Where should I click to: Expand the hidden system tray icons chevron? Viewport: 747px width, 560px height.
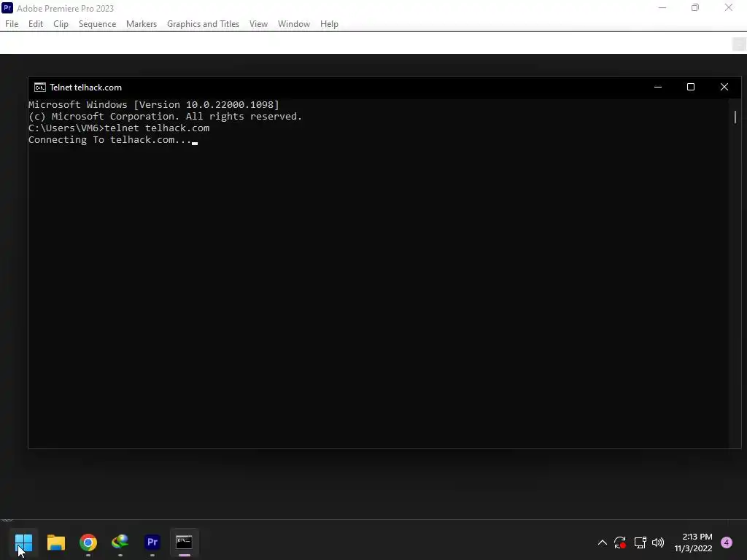pos(602,542)
